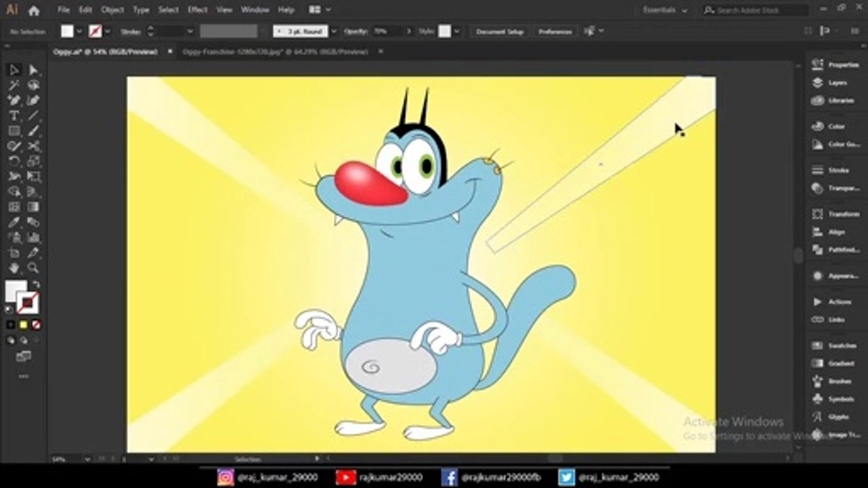Open the Pathfinder panel
Viewport: 868px width, 488px height.
(x=835, y=249)
